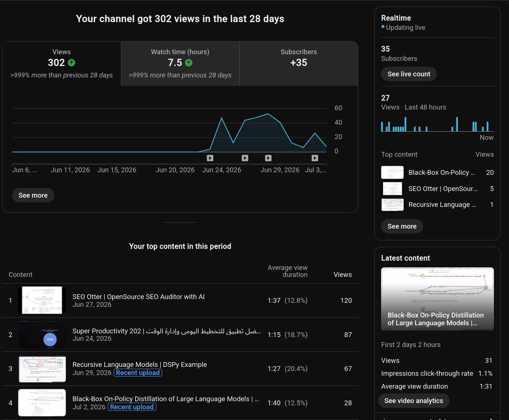Open Black-Box On-Policy Distillation title in table

tap(166, 399)
